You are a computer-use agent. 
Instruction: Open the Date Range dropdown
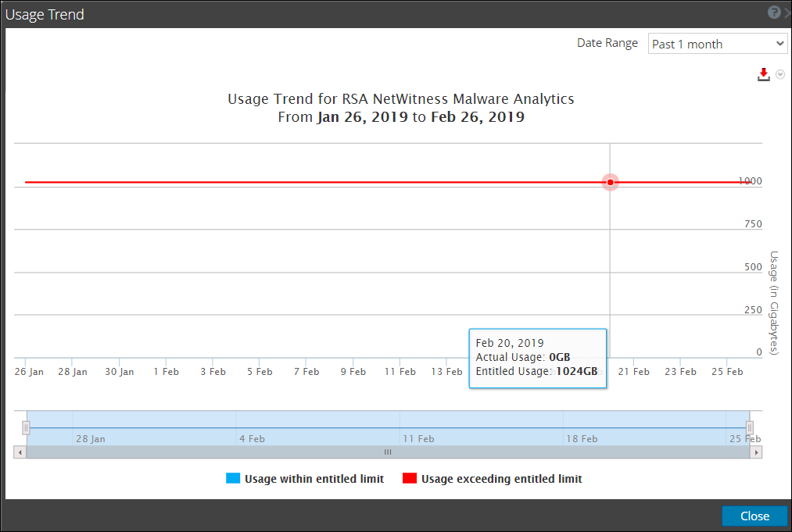(x=718, y=44)
